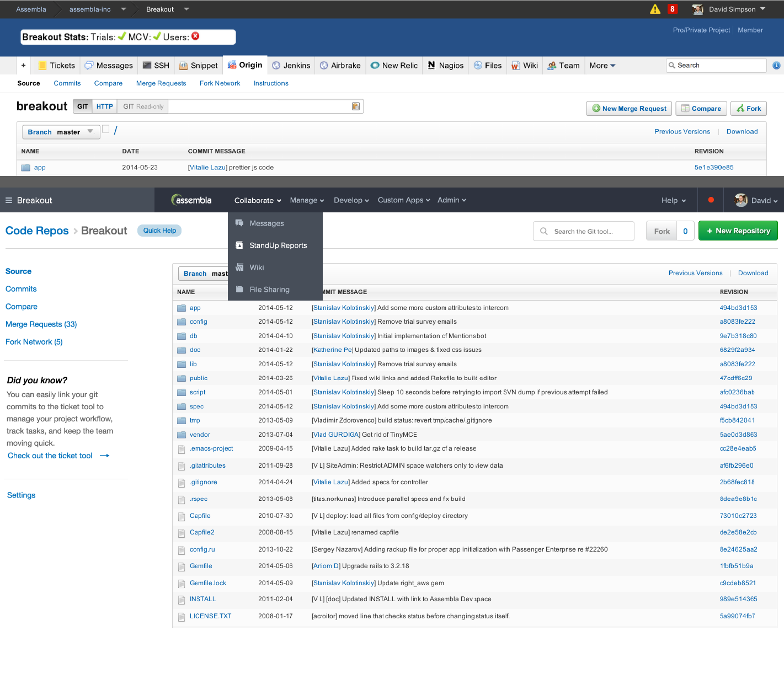Viewport: 784px width, 690px height.
Task: Click the Fork button with count 0
Action: point(670,231)
